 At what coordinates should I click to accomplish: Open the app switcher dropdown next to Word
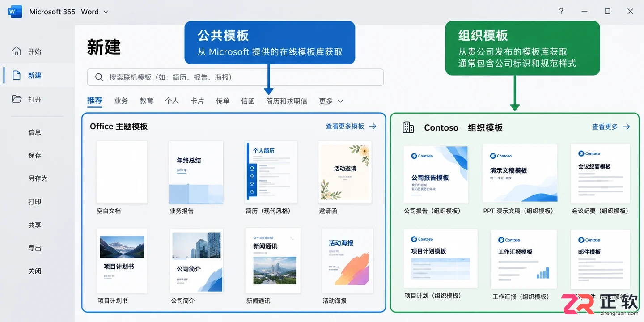pos(106,12)
